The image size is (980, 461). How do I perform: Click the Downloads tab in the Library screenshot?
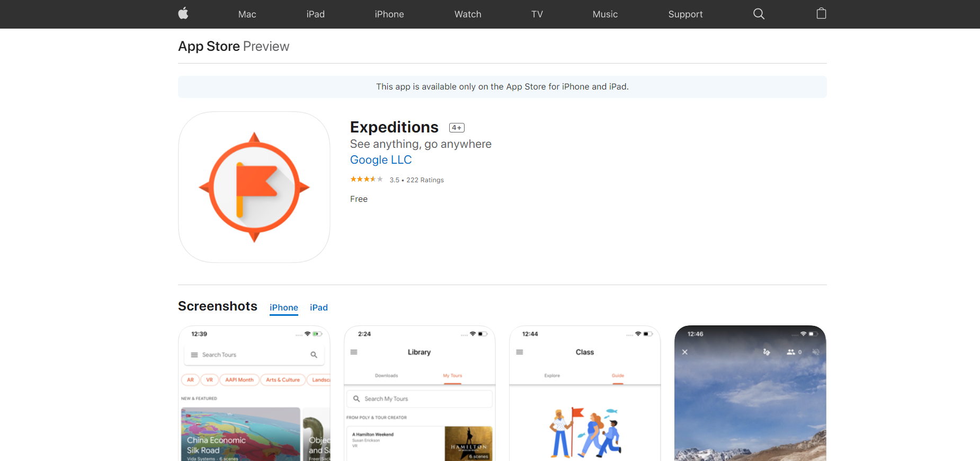pos(386,376)
